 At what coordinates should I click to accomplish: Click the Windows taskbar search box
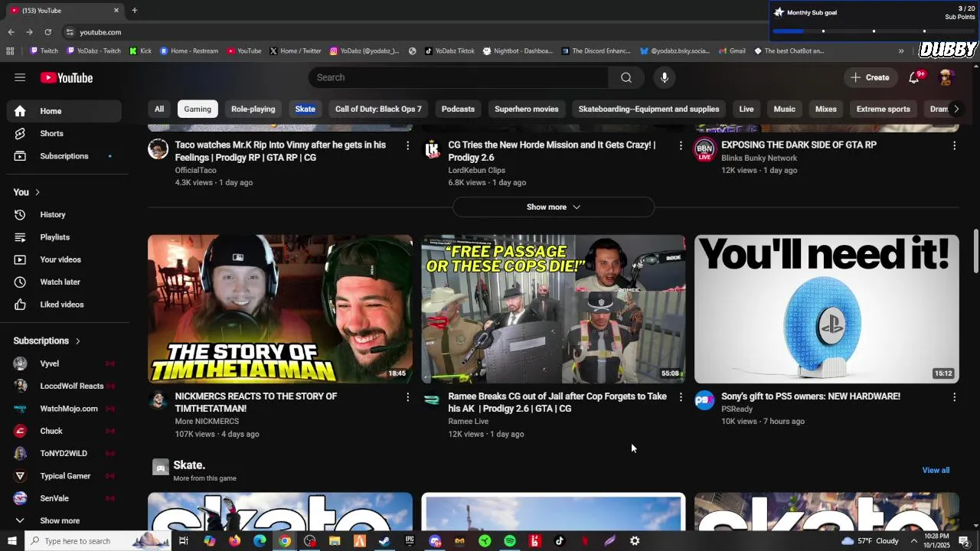(x=98, y=541)
